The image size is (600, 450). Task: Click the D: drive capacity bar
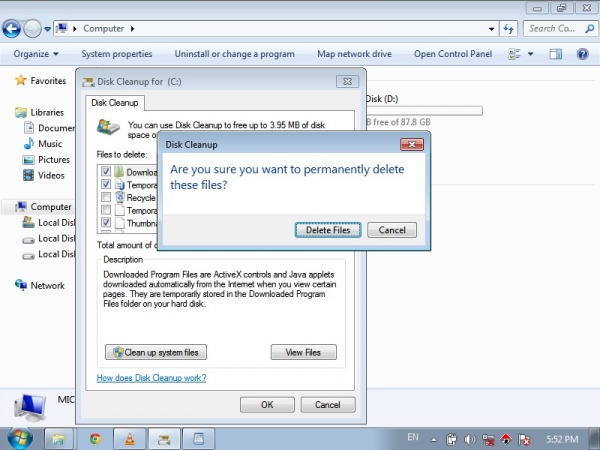coord(424,111)
